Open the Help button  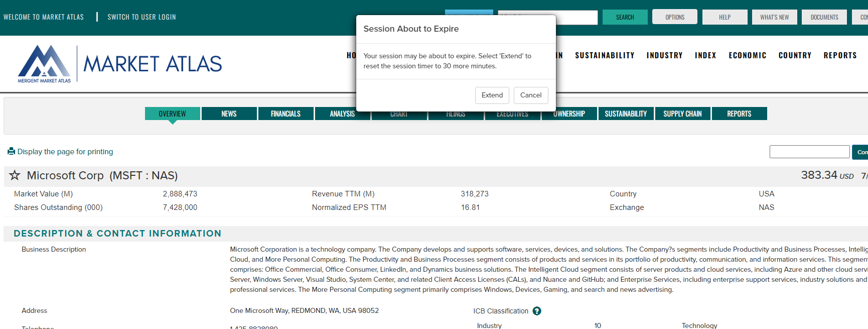click(x=725, y=17)
